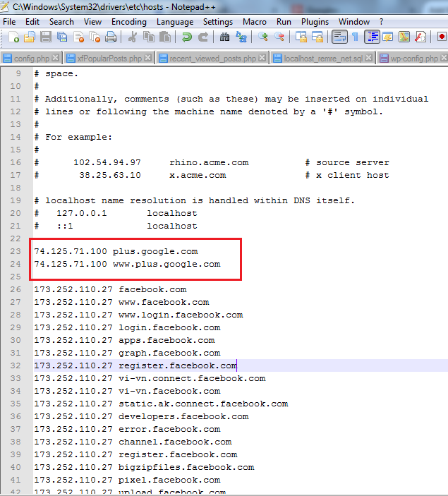Zoom in with magnifier plus icon
This screenshot has width=448, height=496.
click(x=262, y=37)
